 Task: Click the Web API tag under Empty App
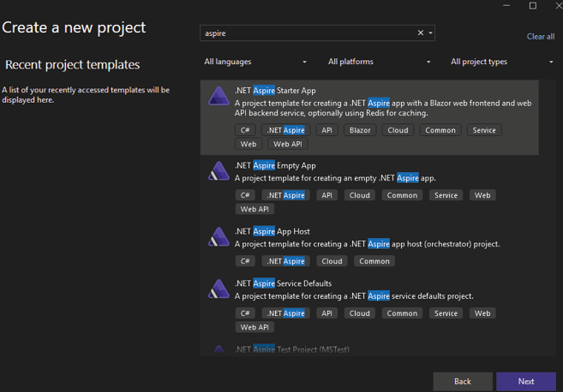click(x=255, y=209)
